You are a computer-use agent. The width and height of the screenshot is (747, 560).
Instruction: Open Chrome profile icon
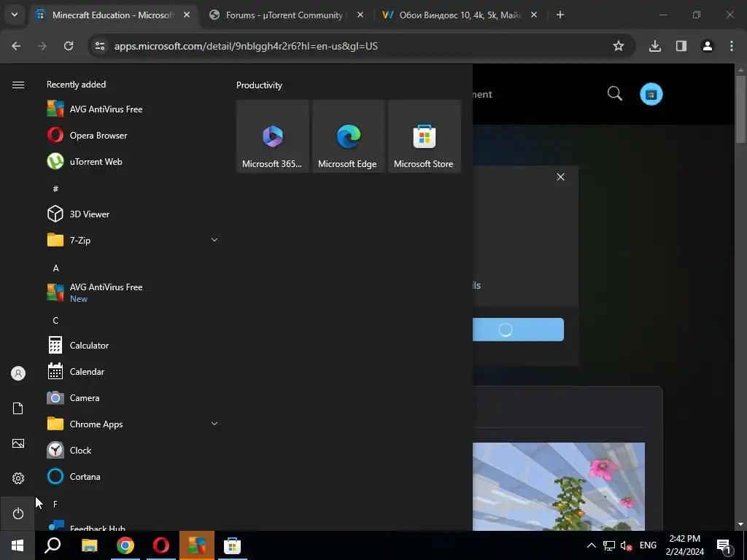coord(708,46)
